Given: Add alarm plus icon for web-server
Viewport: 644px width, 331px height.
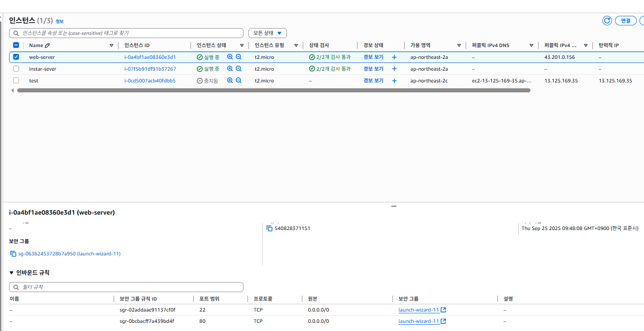Looking at the screenshot, I should (394, 57).
